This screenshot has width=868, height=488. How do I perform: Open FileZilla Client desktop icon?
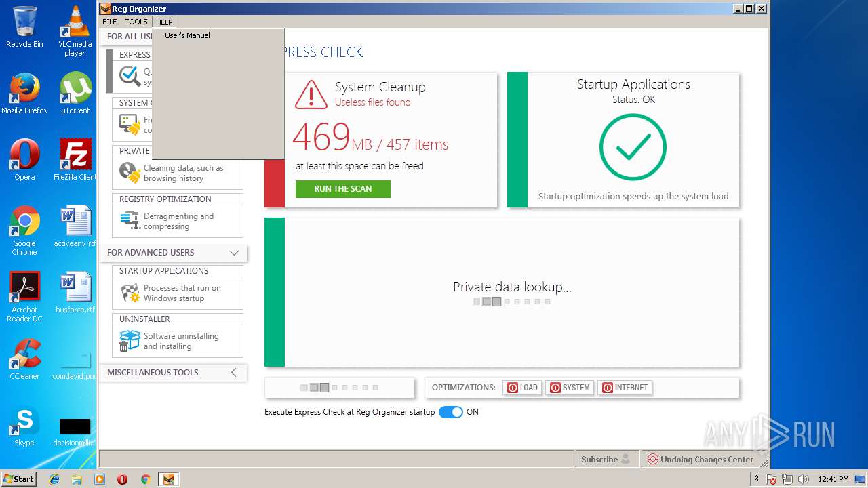pyautogui.click(x=75, y=160)
